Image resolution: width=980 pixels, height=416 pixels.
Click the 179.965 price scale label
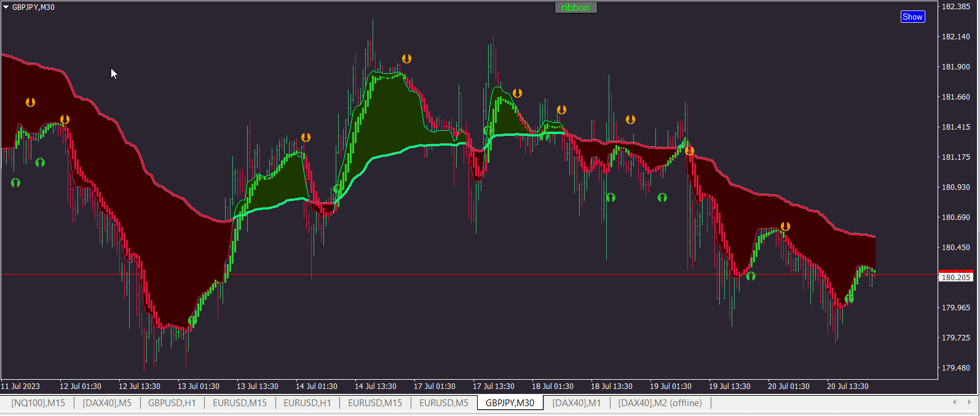[x=956, y=308]
